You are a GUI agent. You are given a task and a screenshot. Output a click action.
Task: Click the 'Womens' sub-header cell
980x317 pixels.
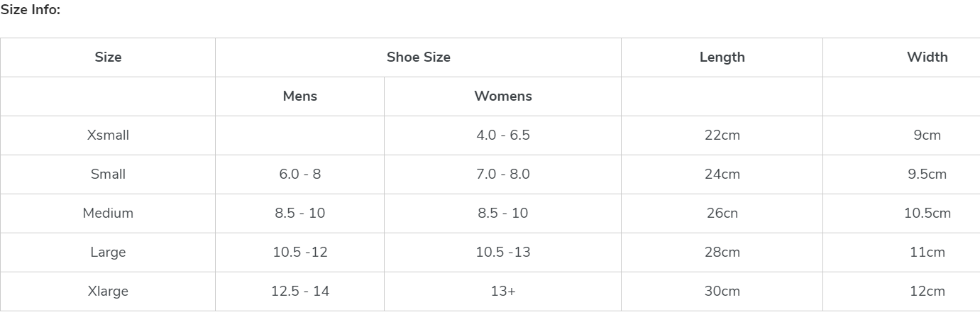pyautogui.click(x=502, y=96)
